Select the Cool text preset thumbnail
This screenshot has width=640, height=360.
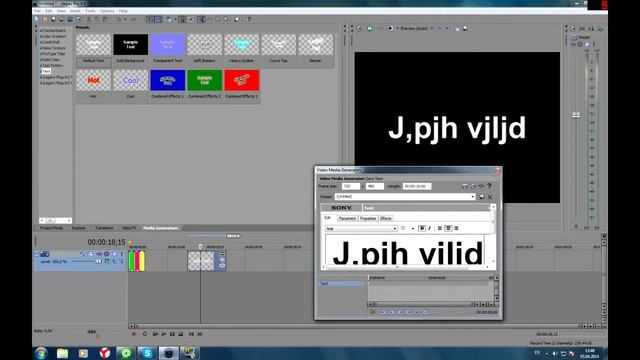click(x=131, y=80)
